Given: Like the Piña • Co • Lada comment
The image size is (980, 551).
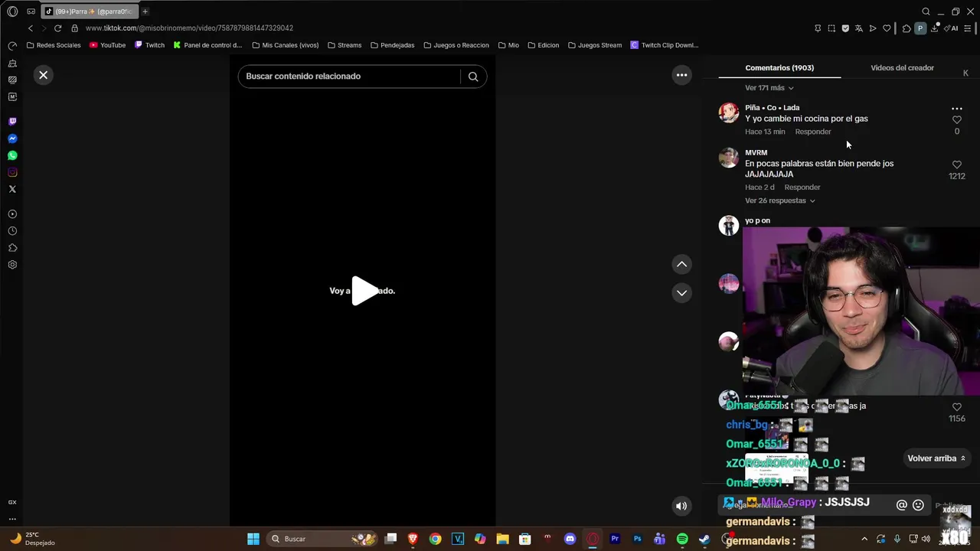Looking at the screenshot, I should pyautogui.click(x=956, y=120).
